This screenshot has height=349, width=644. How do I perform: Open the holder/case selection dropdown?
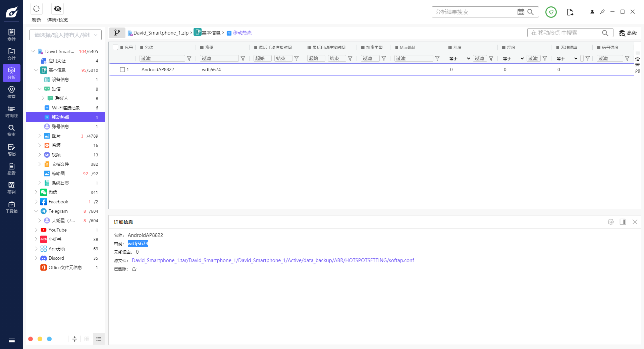pyautogui.click(x=65, y=35)
